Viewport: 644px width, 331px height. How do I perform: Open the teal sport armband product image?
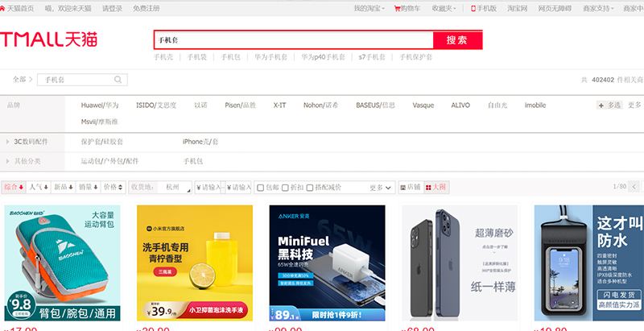click(63, 263)
